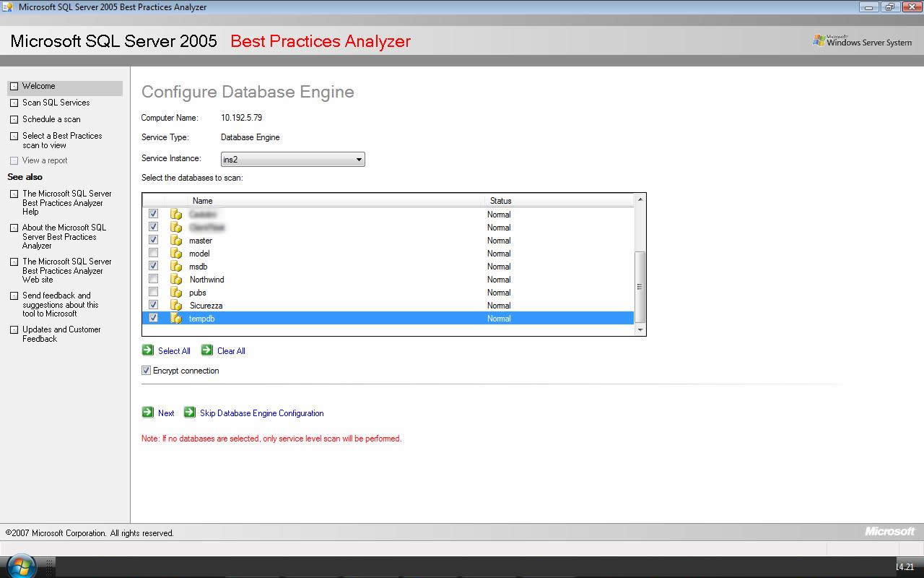This screenshot has height=578, width=924.
Task: Click the database icon for Northwind
Action: [176, 279]
